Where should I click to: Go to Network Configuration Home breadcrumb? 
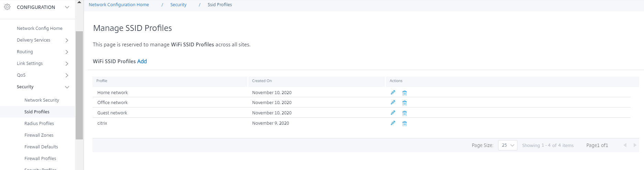[x=119, y=5]
